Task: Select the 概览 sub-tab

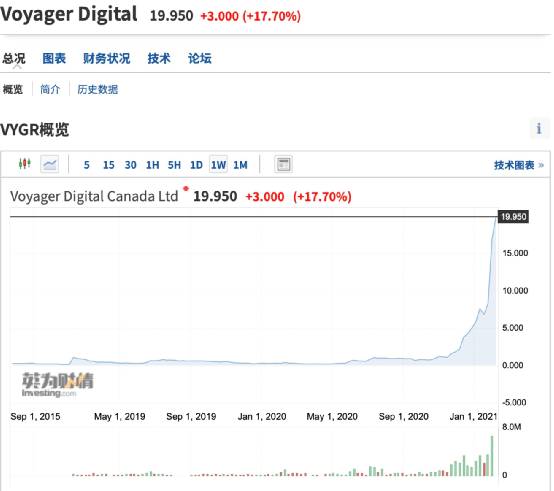Action: (x=13, y=89)
